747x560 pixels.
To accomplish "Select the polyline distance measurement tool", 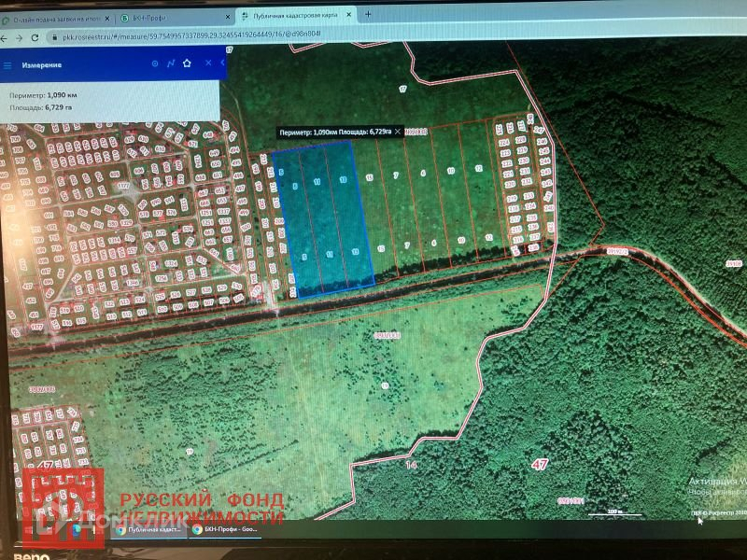I will pyautogui.click(x=171, y=63).
